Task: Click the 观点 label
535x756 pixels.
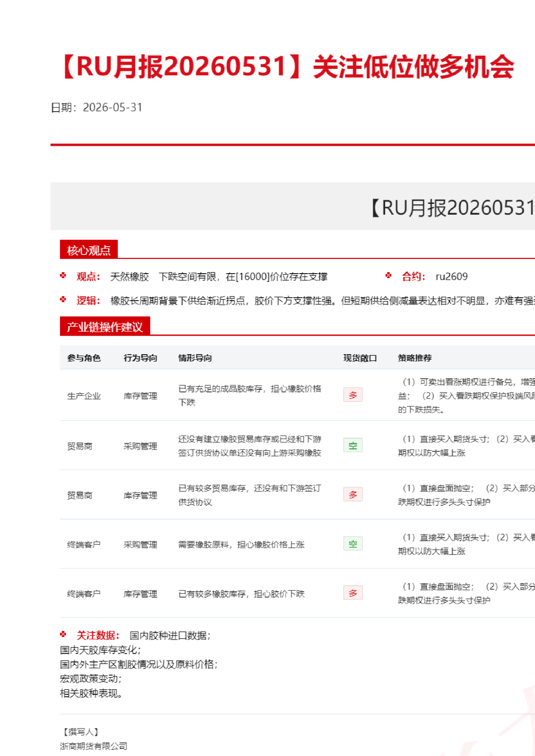Action: click(88, 276)
